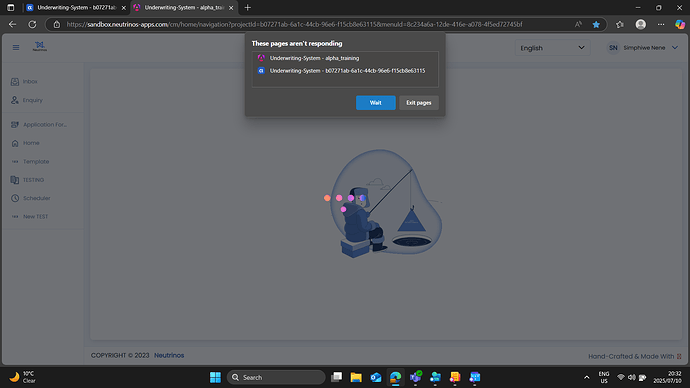Click the Wi-Fi network icon in system tray
Image resolution: width=690 pixels, height=388 pixels.
621,377
